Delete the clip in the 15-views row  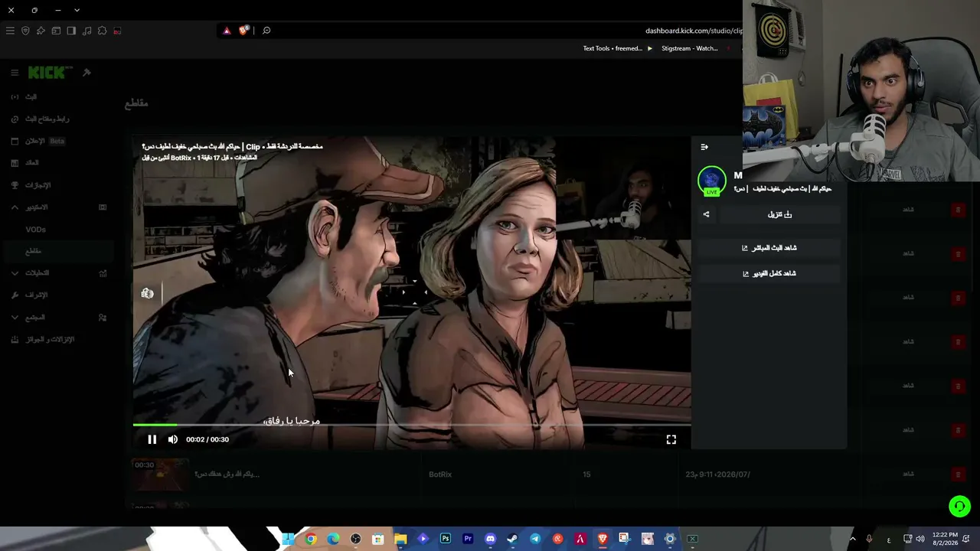[x=958, y=474]
